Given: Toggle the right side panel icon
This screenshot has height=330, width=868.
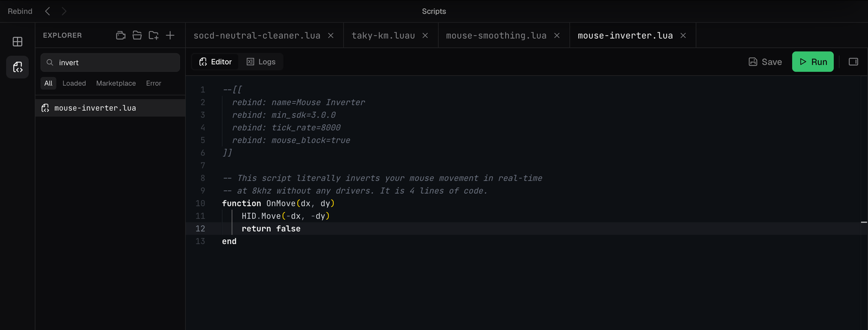Looking at the screenshot, I should [853, 62].
